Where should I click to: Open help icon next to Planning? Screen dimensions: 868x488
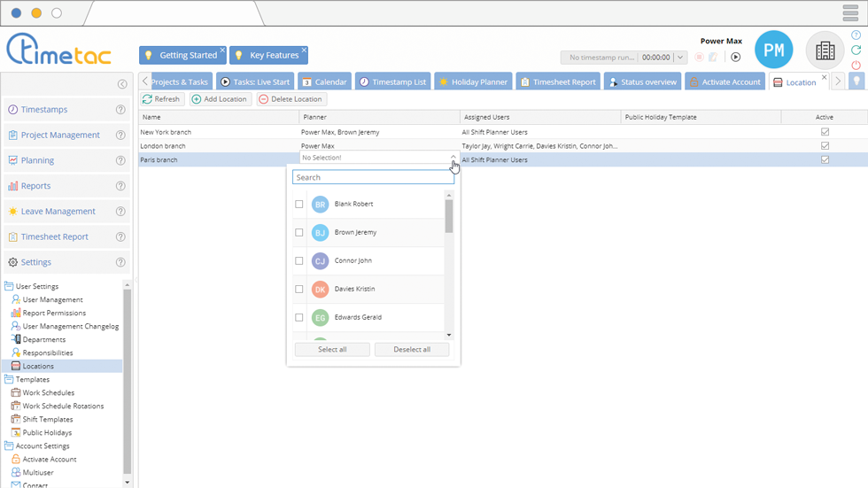click(x=120, y=160)
